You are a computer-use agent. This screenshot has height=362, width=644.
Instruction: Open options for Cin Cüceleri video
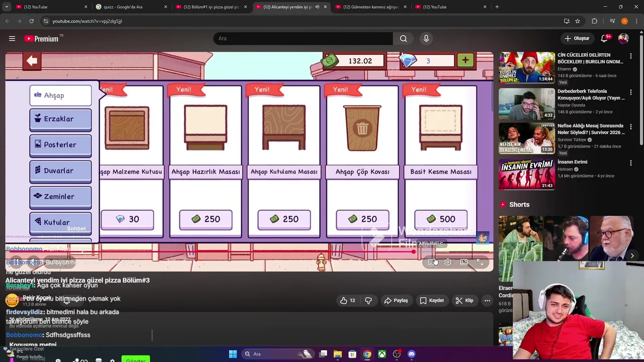[630, 56]
